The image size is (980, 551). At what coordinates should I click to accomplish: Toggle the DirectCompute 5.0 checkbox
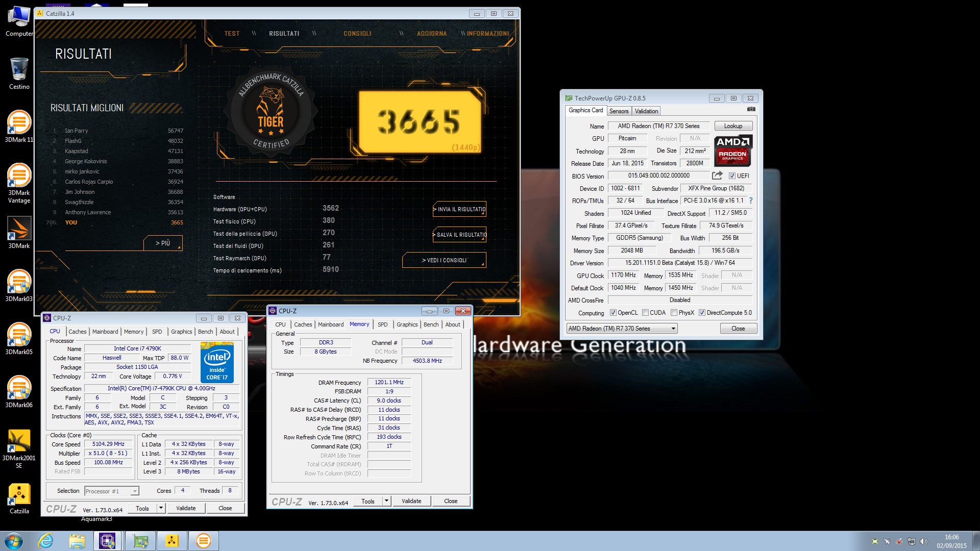pyautogui.click(x=702, y=313)
